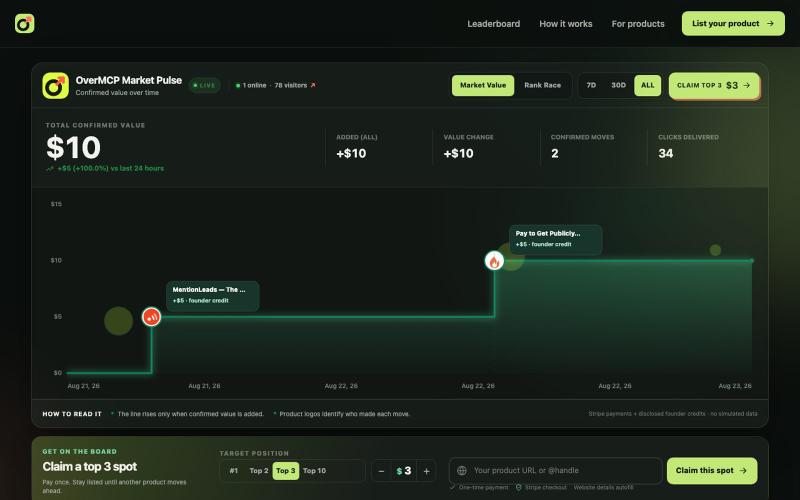Click the OverMCP Market Pulse logo icon
This screenshot has height=500, width=800.
[x=56, y=86]
